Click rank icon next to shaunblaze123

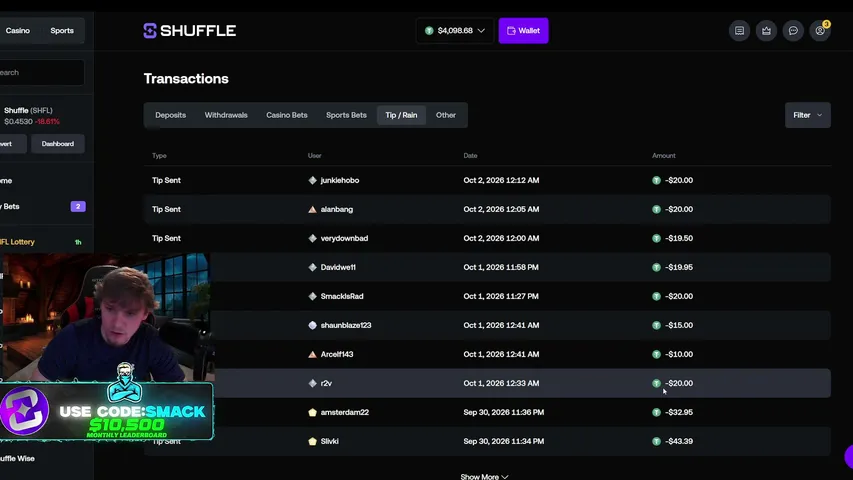(x=312, y=325)
